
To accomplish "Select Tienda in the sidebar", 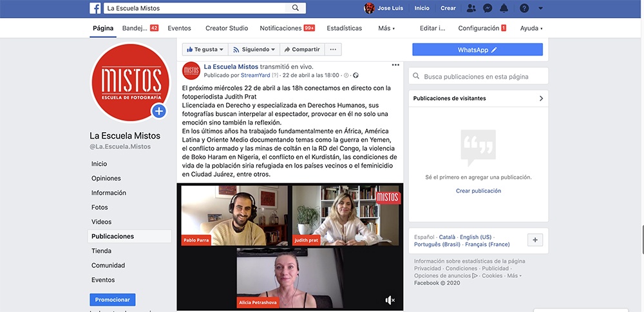I will (102, 251).
